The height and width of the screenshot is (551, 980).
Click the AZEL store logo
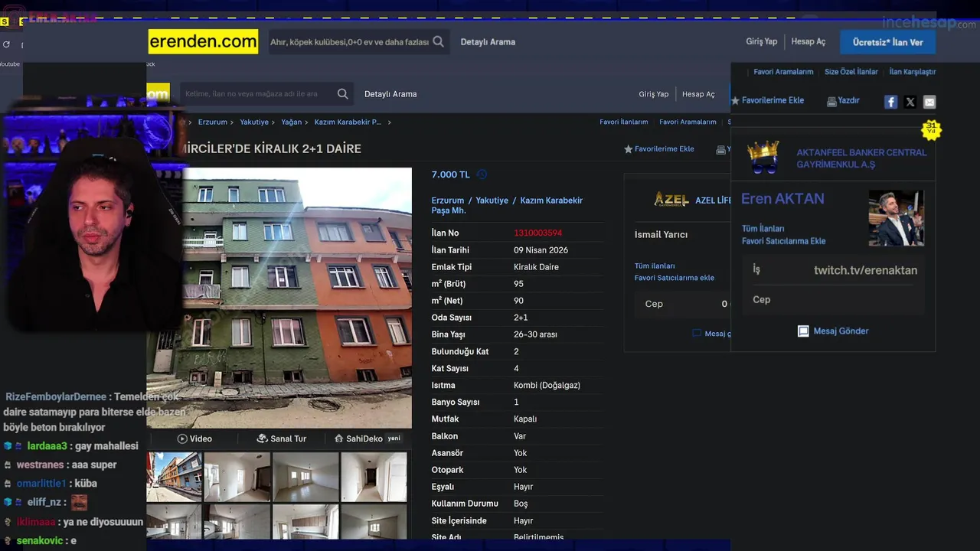(671, 200)
